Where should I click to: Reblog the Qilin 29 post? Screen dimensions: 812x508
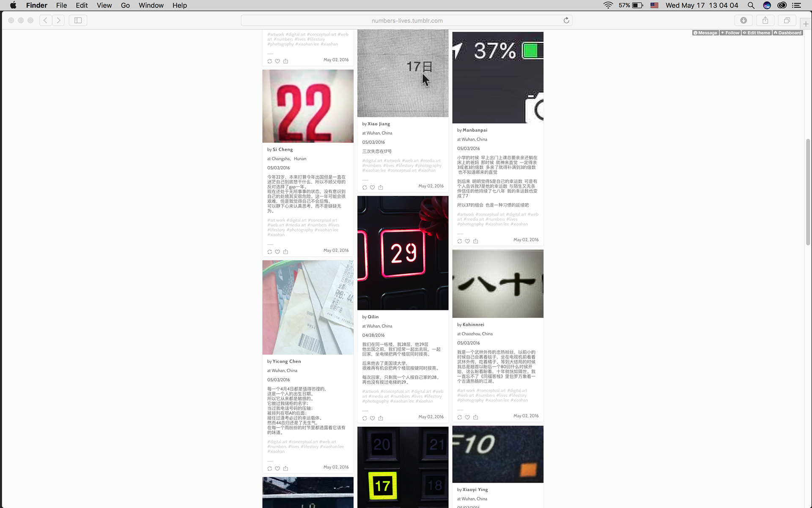[365, 418]
